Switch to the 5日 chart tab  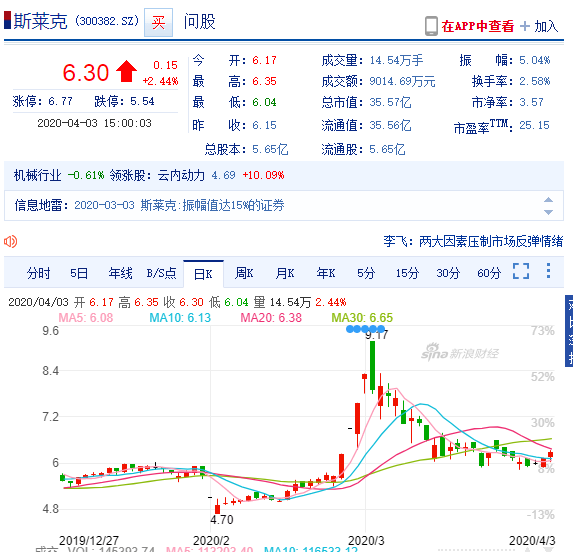click(79, 273)
